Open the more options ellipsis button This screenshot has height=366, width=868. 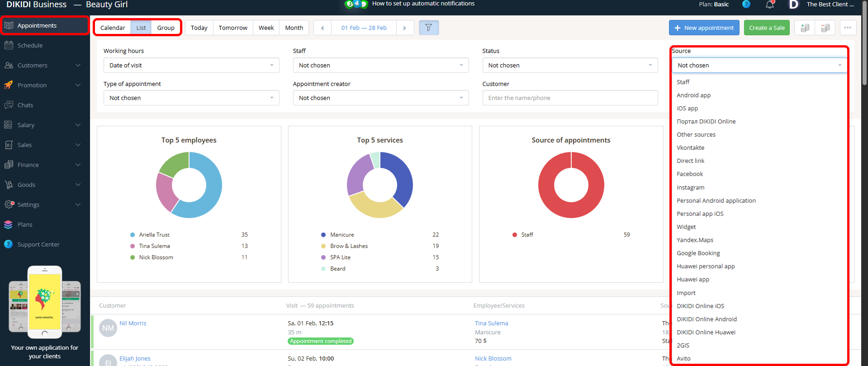coord(848,28)
